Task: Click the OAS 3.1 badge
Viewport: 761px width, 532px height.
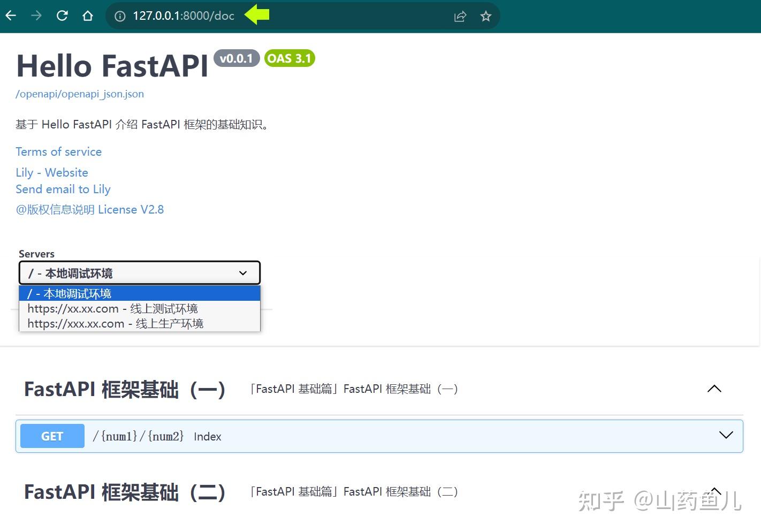Action: click(289, 58)
